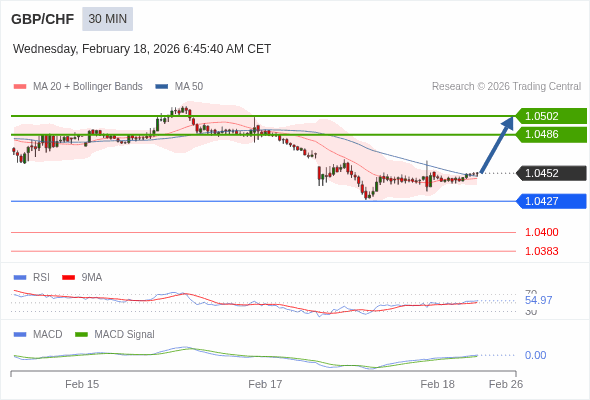This screenshot has height=400, width=590.
Task: Click the RSI legend label
Action: click(x=41, y=277)
